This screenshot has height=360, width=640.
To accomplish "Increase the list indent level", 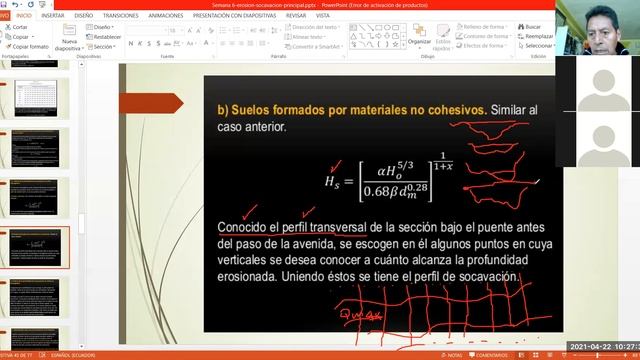I will coord(262,31).
